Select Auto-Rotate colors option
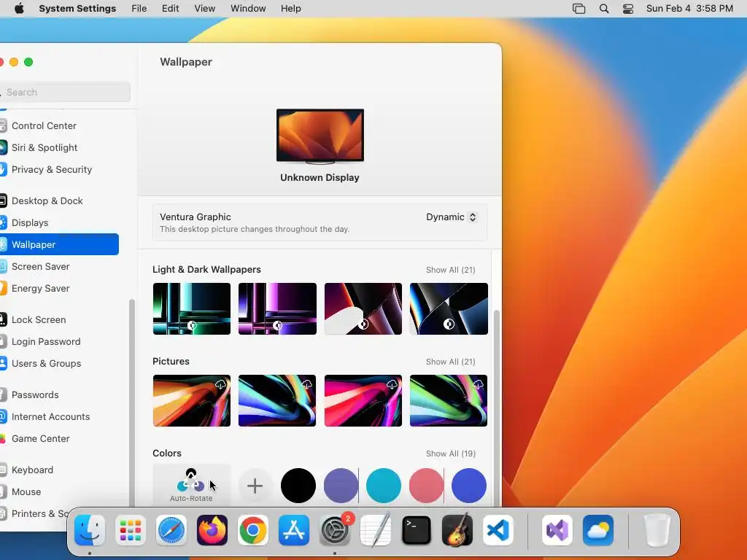This screenshot has width=747, height=560. click(x=192, y=485)
